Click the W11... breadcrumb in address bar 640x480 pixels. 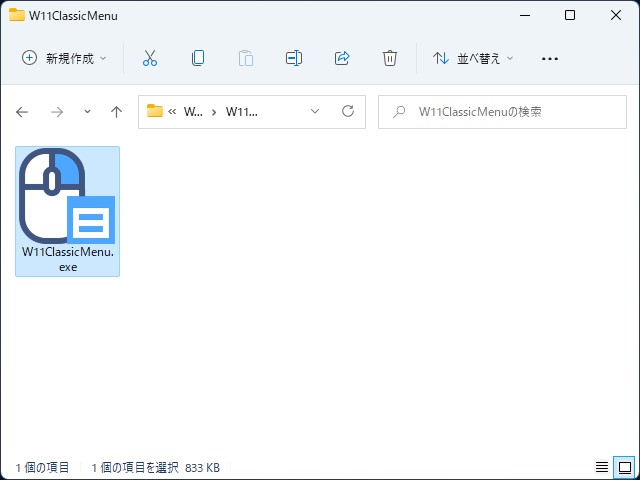coord(242,112)
